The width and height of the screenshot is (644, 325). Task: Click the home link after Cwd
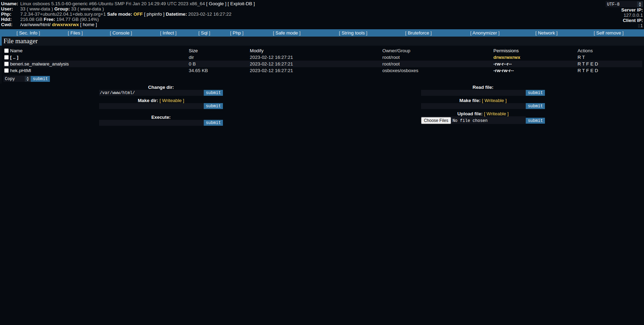pyautogui.click(x=89, y=25)
